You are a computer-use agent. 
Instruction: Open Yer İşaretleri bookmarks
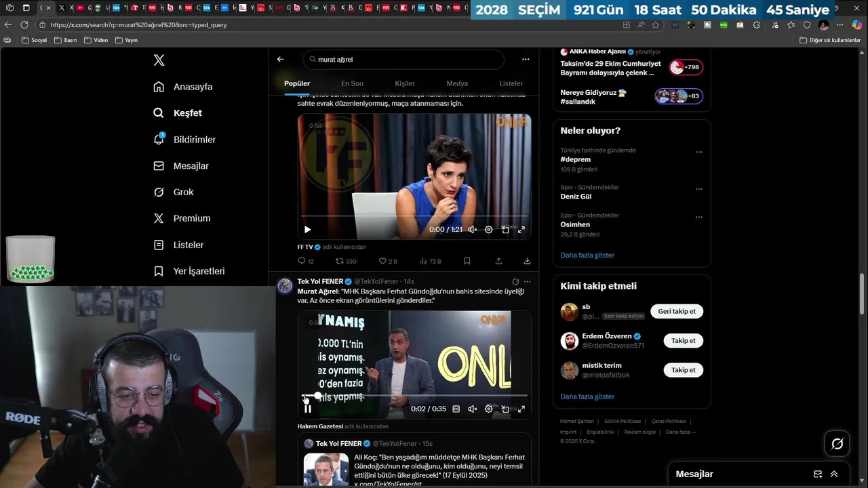[x=189, y=271]
